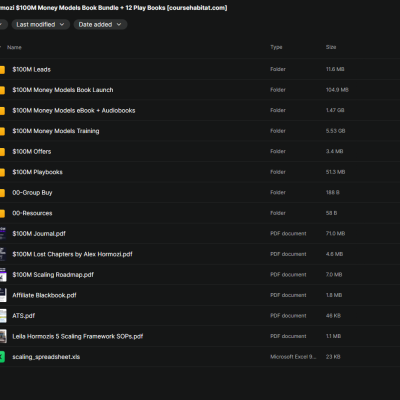Click the $100M Money Models Book Launch folder icon
This screenshot has height=400, width=400.
coord(2,90)
